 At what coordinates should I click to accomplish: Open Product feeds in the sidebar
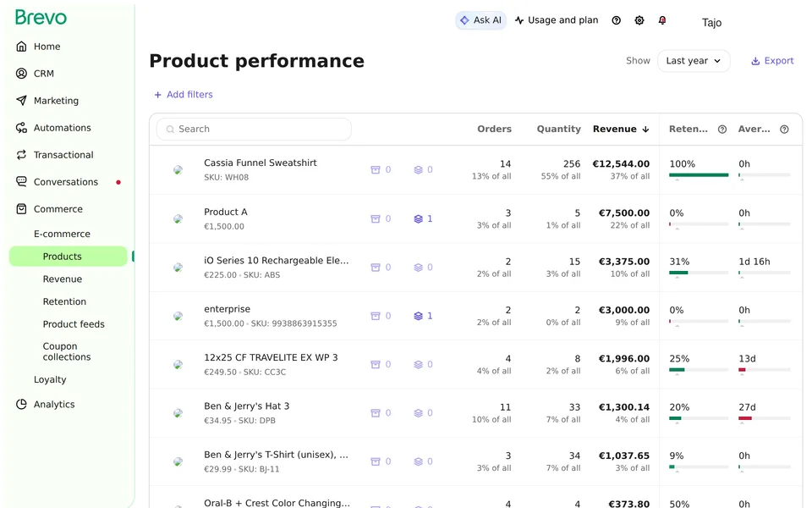[x=74, y=324]
